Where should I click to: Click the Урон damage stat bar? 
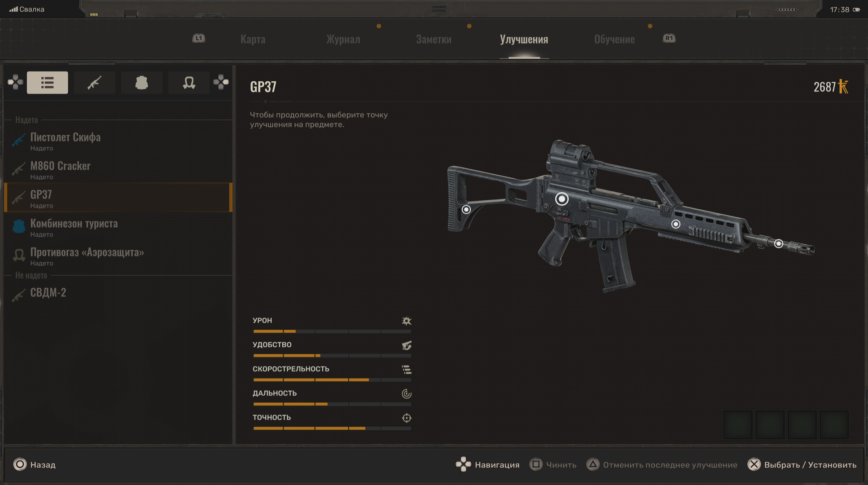click(332, 331)
